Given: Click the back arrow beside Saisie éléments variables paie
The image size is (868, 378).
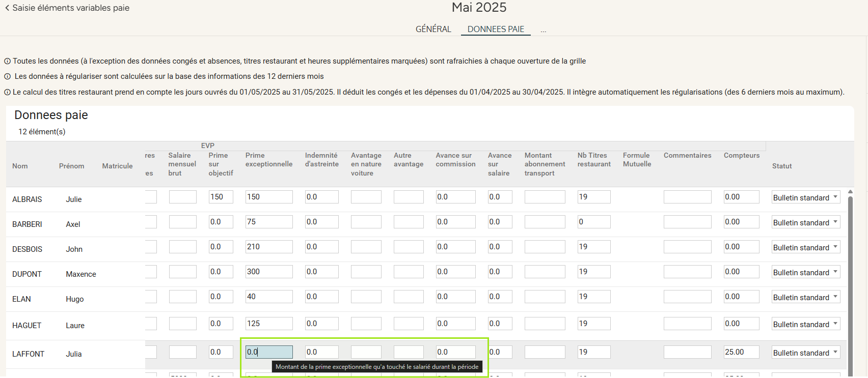Looking at the screenshot, I should click(x=7, y=8).
